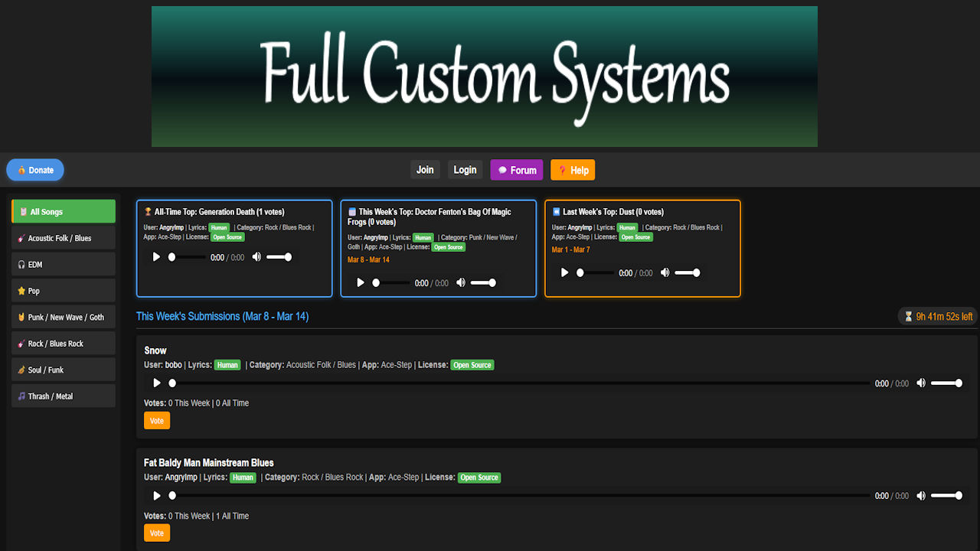Image resolution: width=980 pixels, height=551 pixels.
Task: Mute Fat Baldy Man Mainstream Blues audio
Action: coord(921,496)
